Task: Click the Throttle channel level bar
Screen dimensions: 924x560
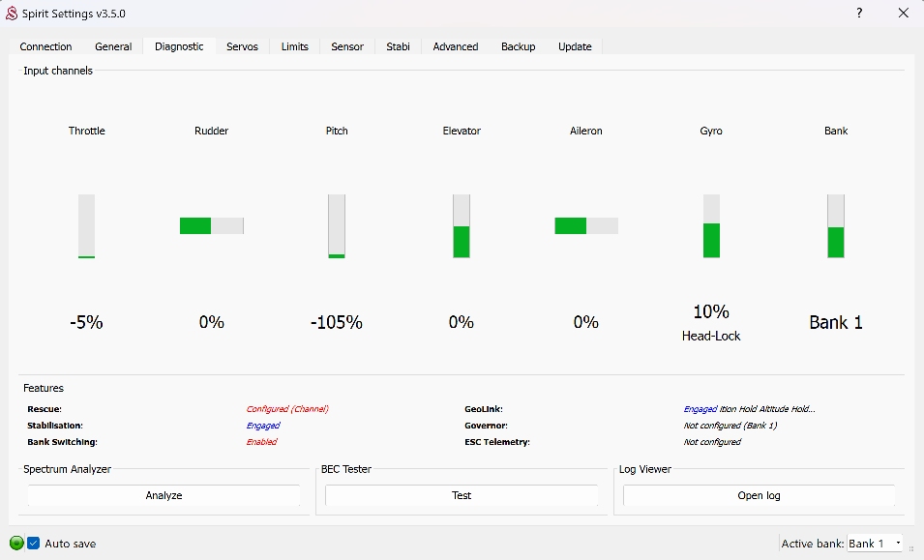Action: (x=86, y=226)
